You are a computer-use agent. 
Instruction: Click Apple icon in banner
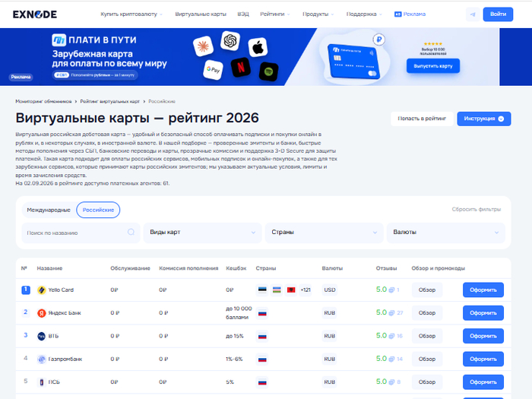pyautogui.click(x=258, y=47)
